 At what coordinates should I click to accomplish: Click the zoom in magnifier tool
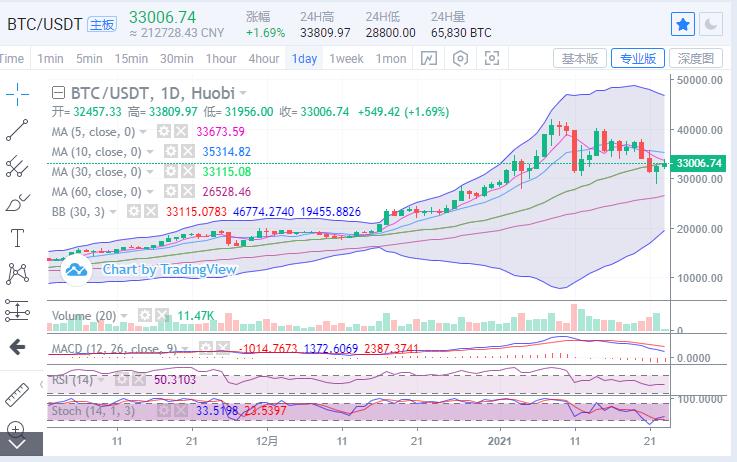(x=16, y=429)
